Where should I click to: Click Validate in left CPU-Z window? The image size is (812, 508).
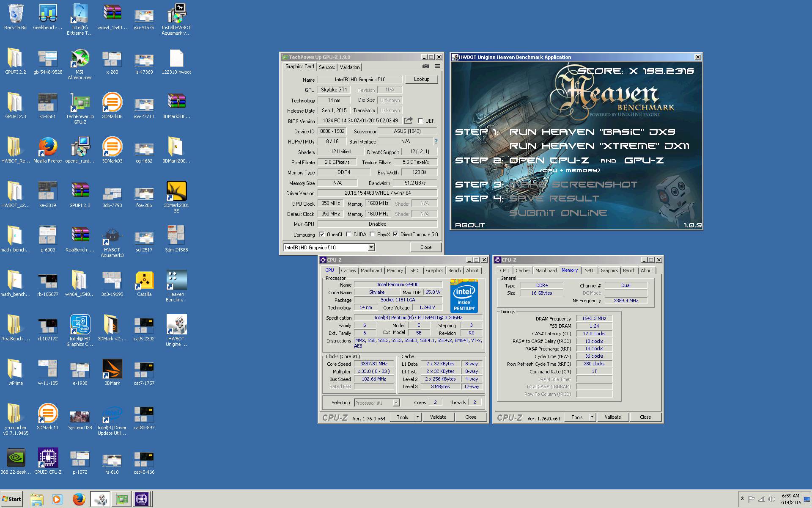[x=438, y=417]
